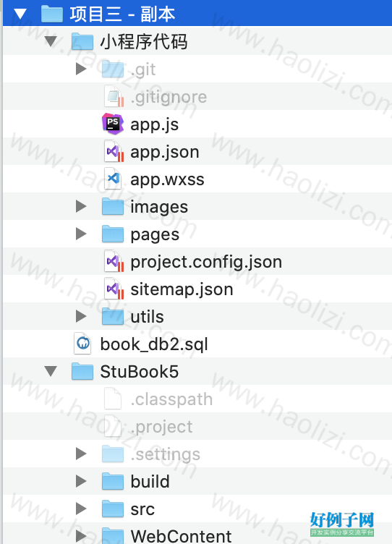Click the Visual Studio icon of app.json
Image resolution: width=392 pixels, height=544 pixels.
pyautogui.click(x=114, y=152)
